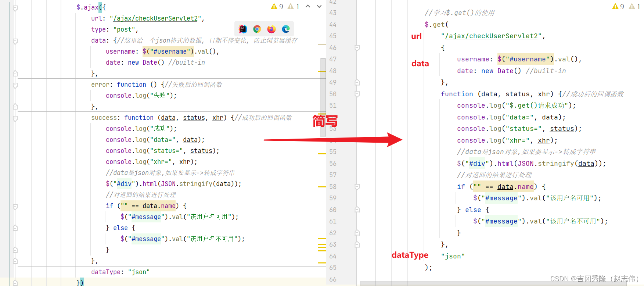Viewport: 644px width, 286px height.
Task: Click line number 51 in the gutter
Action: pos(333,106)
